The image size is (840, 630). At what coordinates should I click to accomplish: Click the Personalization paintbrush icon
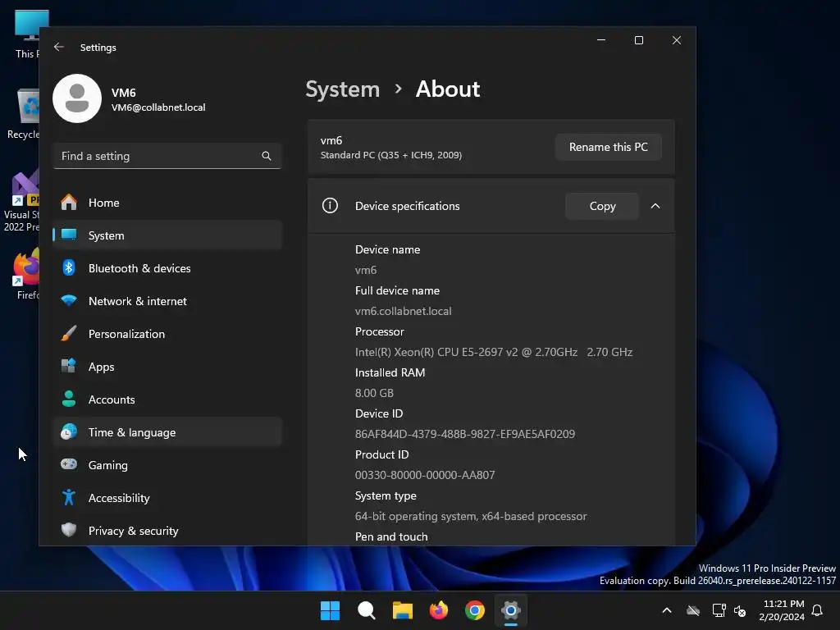point(69,334)
